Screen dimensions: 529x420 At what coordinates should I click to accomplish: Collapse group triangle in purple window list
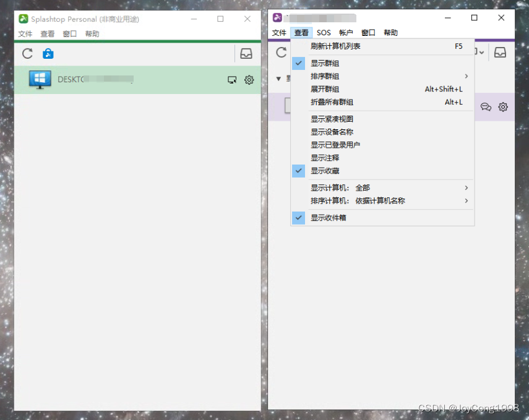278,79
